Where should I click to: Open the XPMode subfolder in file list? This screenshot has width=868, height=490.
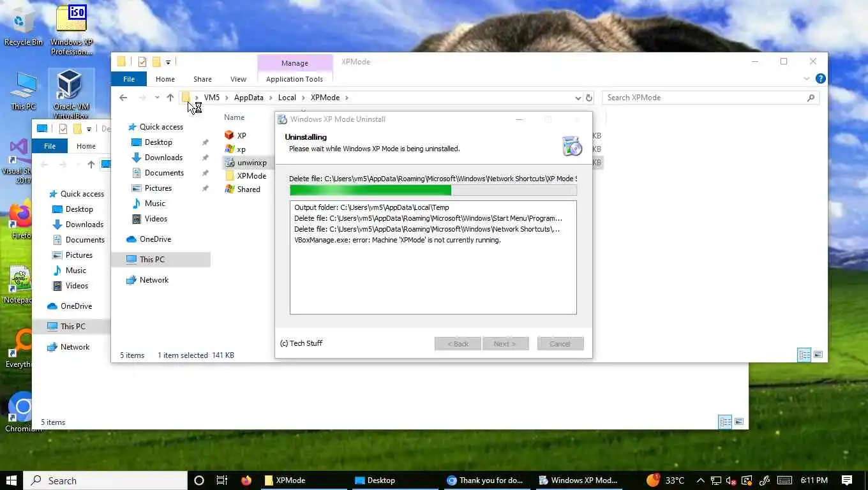[x=246, y=176]
